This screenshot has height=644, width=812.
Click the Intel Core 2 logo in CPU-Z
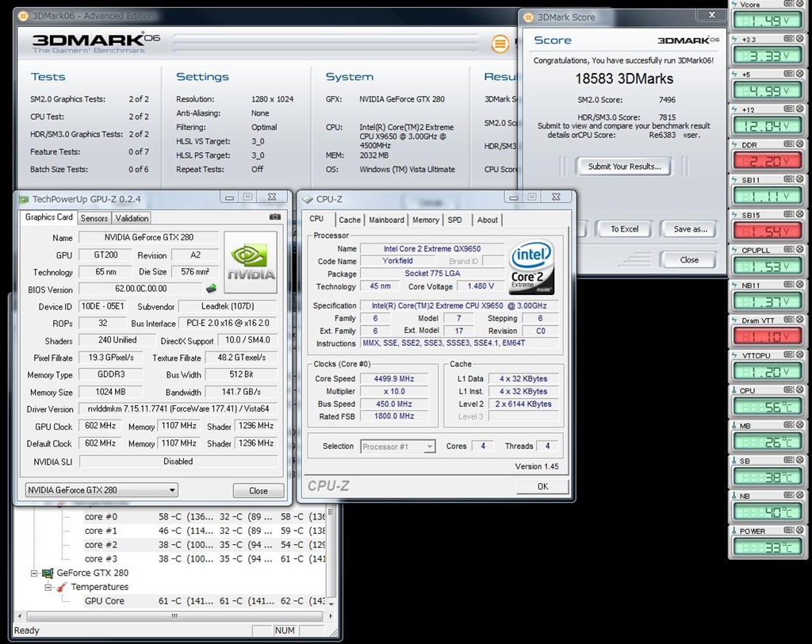531,266
